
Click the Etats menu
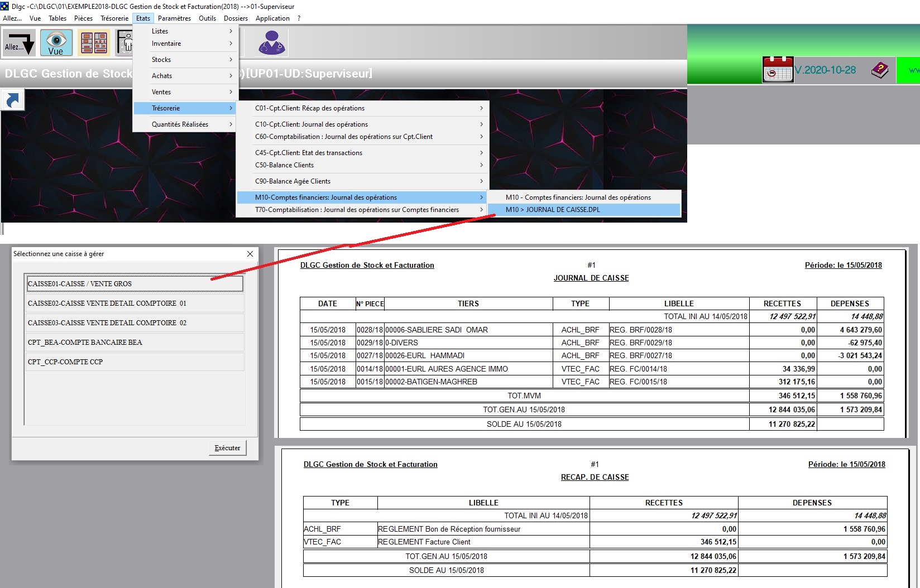143,18
